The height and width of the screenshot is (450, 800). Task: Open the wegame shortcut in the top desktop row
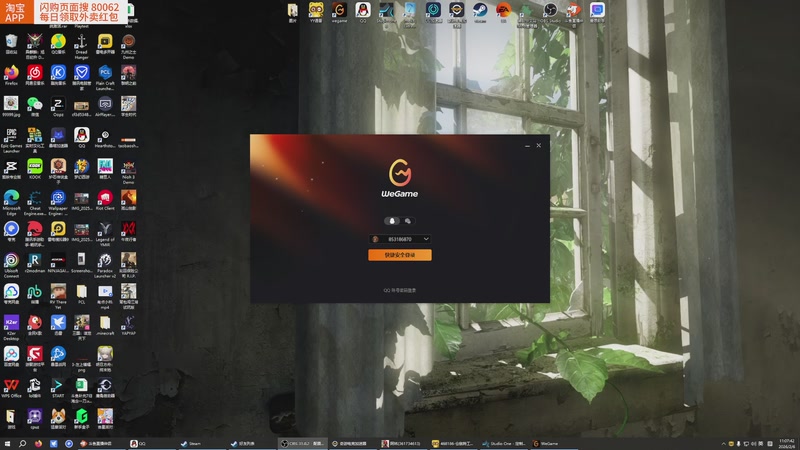[x=339, y=12]
